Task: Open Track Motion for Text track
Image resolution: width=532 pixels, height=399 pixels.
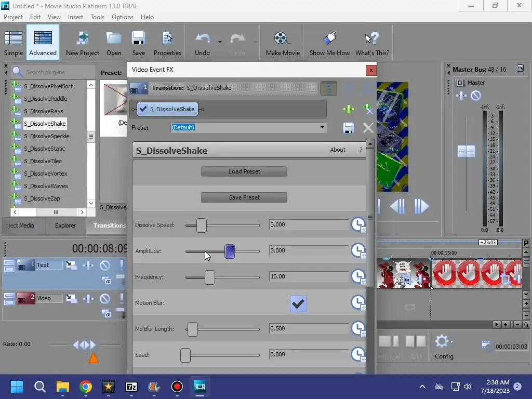Action: (71, 265)
